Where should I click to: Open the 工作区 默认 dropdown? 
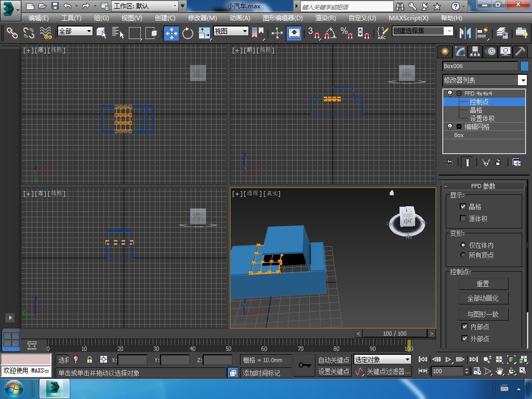point(145,6)
